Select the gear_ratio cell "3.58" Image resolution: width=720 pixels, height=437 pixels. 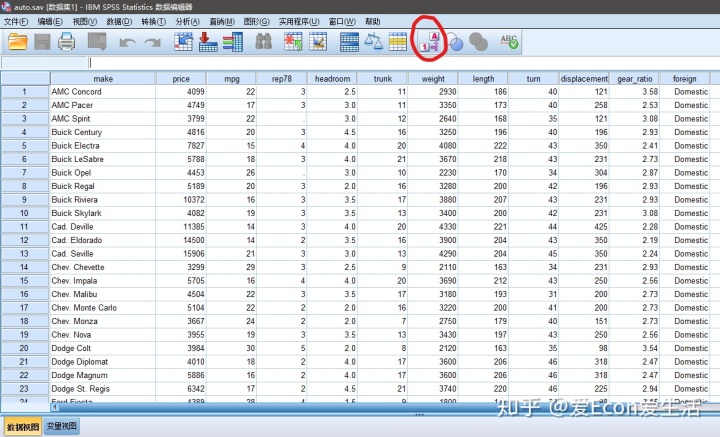tap(635, 92)
